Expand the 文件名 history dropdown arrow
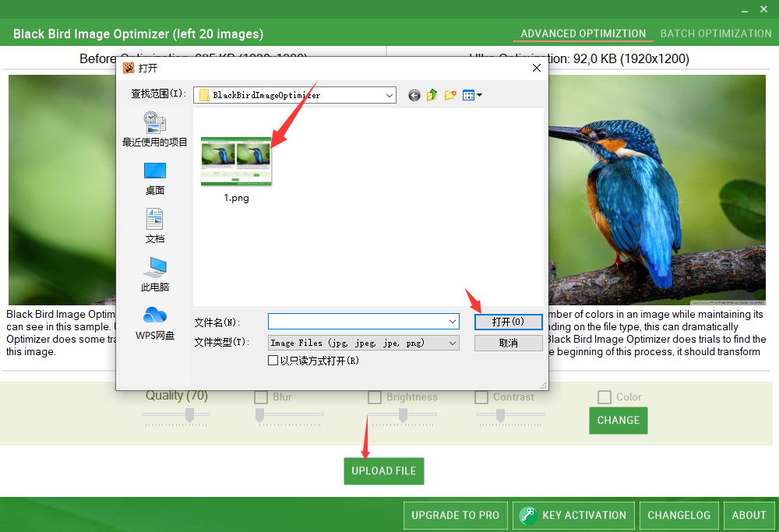This screenshot has width=779, height=532. [452, 322]
